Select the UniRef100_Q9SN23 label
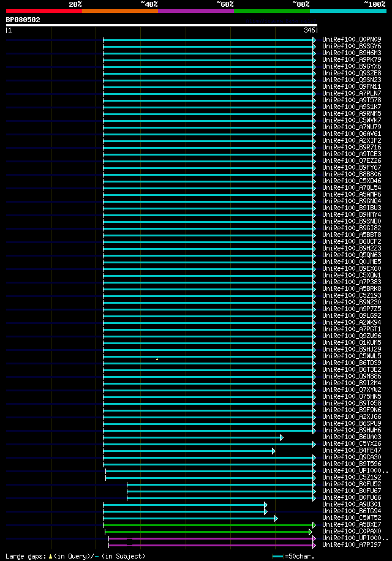The height and width of the screenshot is (561, 392). (x=352, y=80)
